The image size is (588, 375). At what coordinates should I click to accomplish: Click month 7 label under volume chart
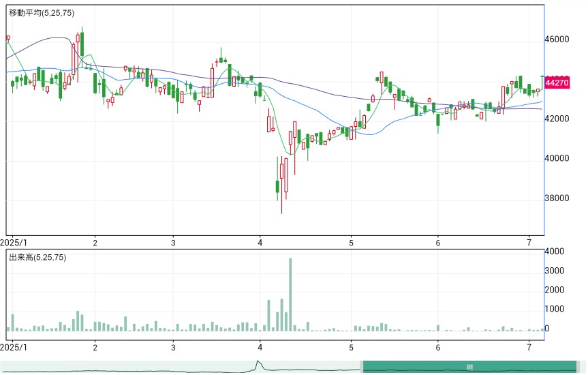529,348
